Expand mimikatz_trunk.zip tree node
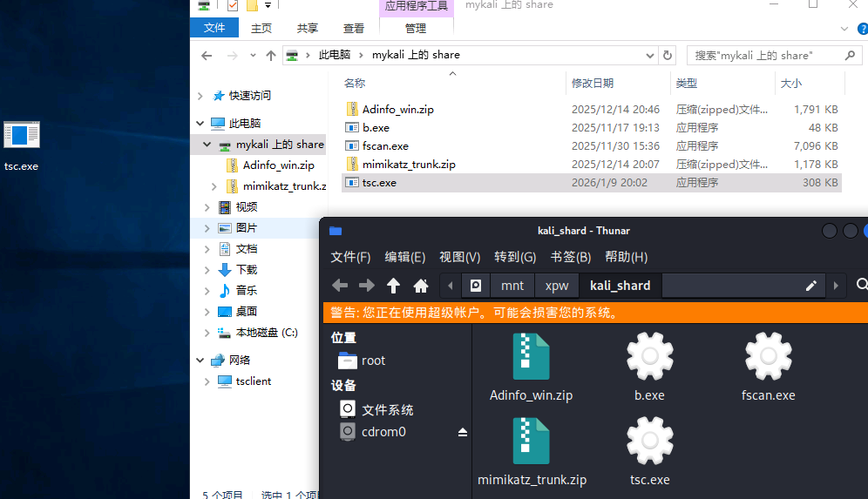 click(x=214, y=186)
